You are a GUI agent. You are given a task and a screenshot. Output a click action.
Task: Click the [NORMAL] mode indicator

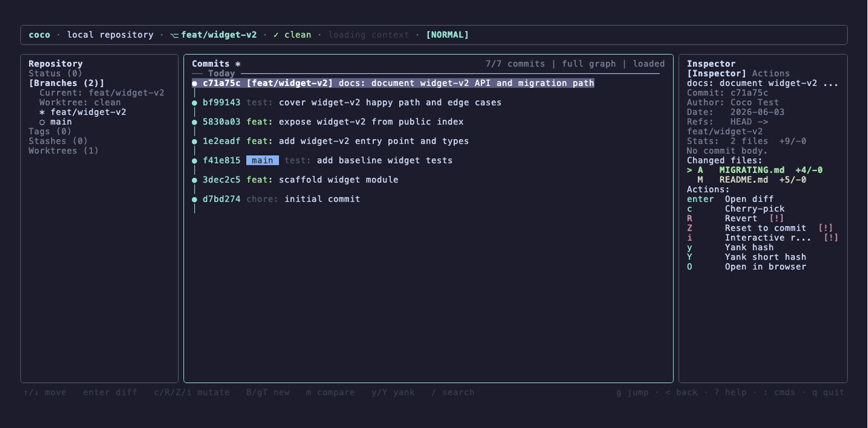coord(447,35)
